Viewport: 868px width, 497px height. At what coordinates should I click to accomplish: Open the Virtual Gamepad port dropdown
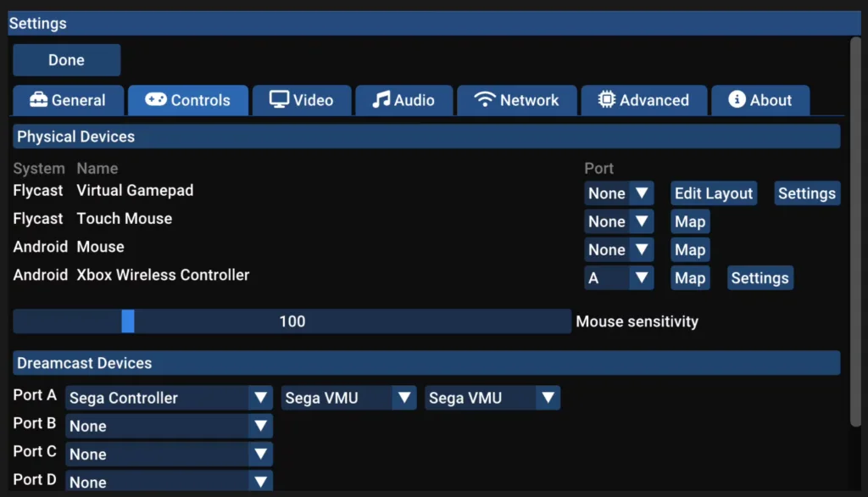pyautogui.click(x=619, y=193)
